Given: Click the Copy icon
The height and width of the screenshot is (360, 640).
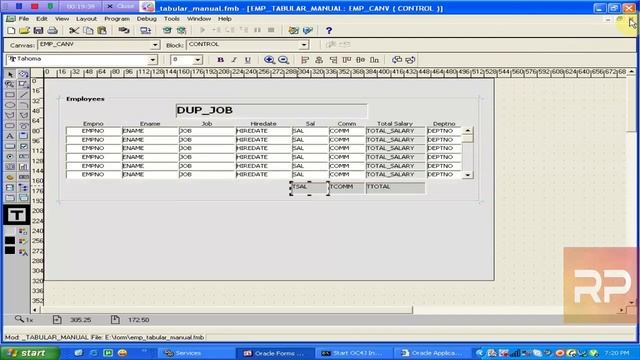Looking at the screenshot, I should (x=88, y=31).
